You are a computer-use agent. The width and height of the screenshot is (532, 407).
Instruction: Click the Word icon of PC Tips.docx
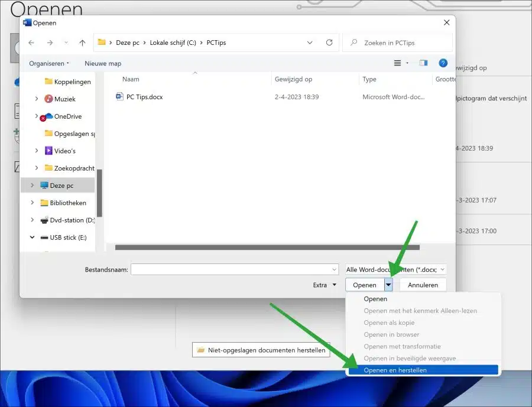[x=119, y=97]
